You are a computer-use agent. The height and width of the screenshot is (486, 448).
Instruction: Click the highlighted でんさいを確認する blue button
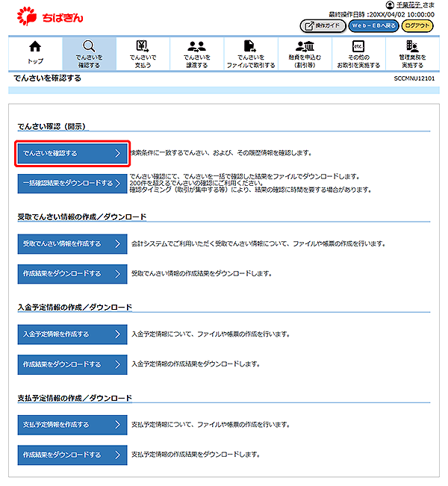click(x=72, y=153)
